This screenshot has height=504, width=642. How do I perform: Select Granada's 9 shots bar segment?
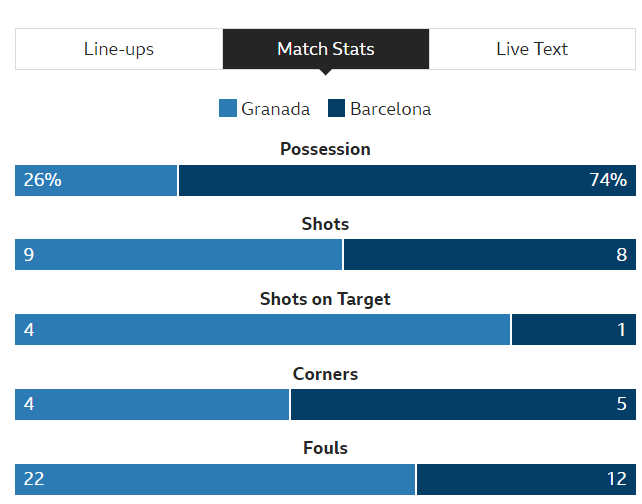[179, 255]
